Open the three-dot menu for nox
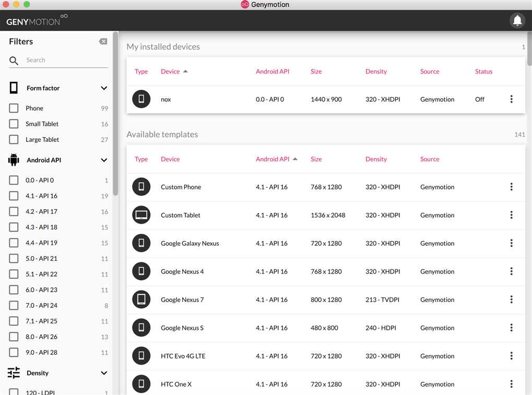The image size is (532, 395). [x=511, y=99]
